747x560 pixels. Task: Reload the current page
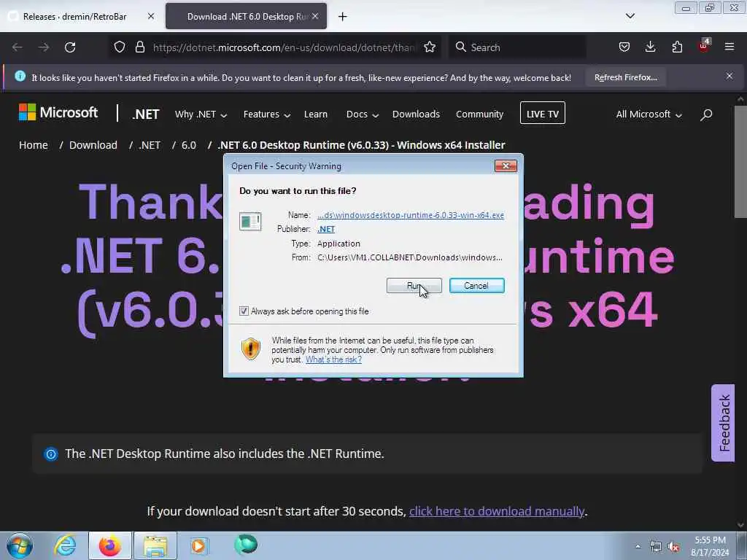[70, 47]
